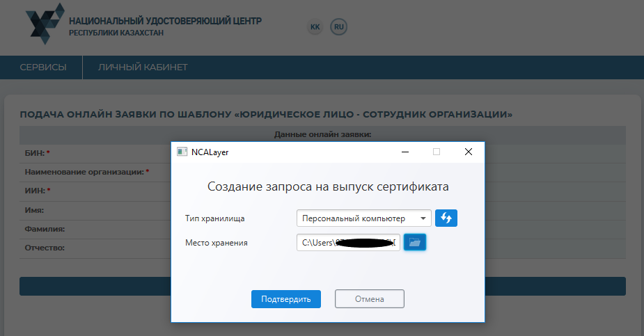644x336 pixels.
Task: Open the СЕРВИСЫ menu
Action: click(43, 67)
